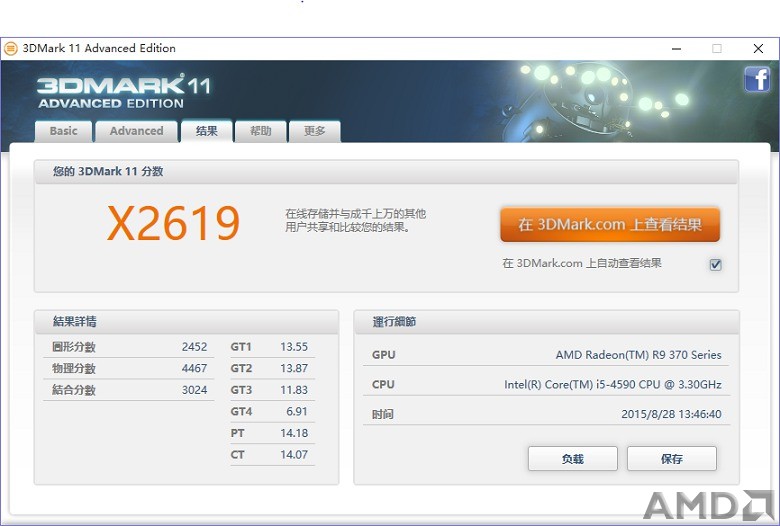Click the timestamp 2015/8/28 13:46:40
Screen dimensions: 780x526
click(671, 414)
